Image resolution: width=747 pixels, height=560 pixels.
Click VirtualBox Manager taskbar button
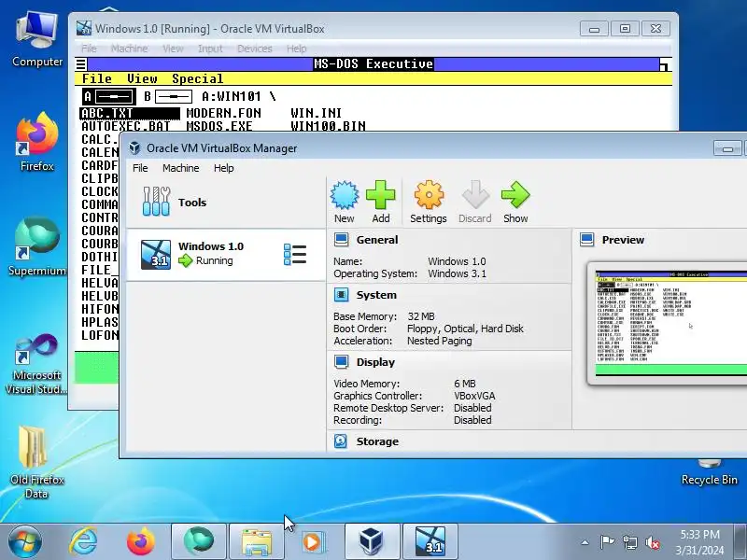click(x=372, y=542)
